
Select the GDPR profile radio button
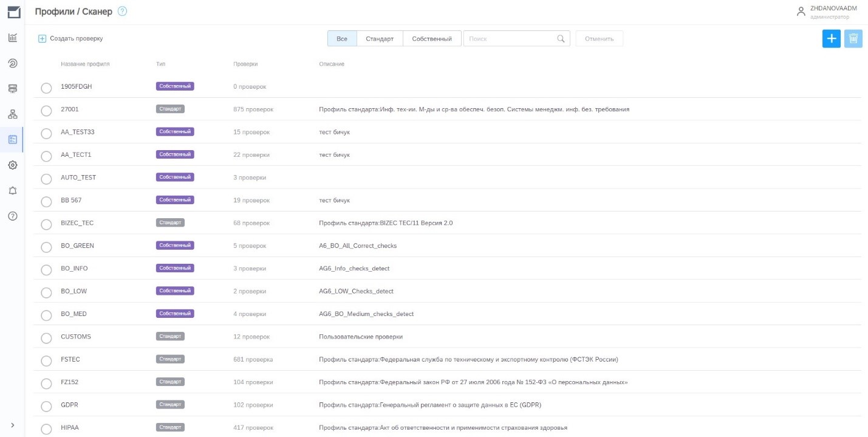46,406
